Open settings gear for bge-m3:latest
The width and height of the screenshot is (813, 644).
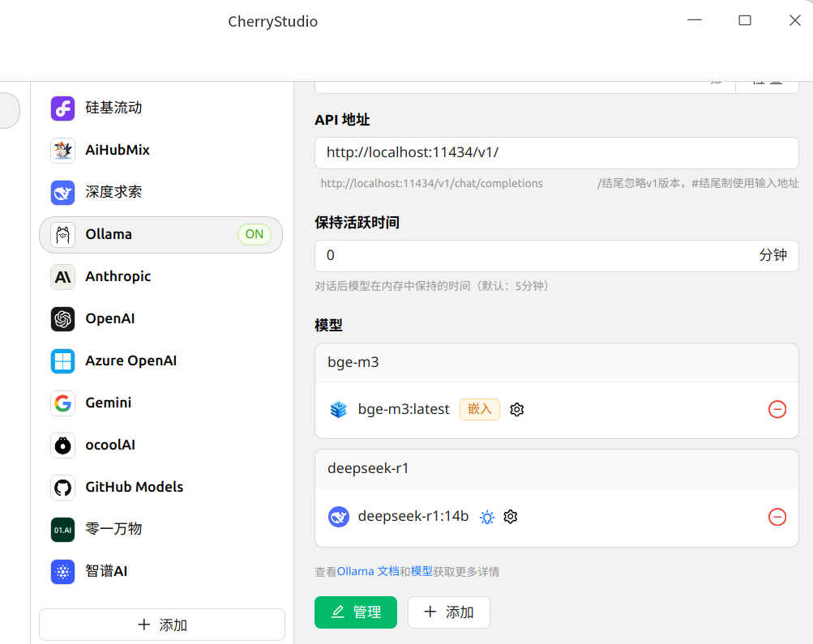(516, 409)
